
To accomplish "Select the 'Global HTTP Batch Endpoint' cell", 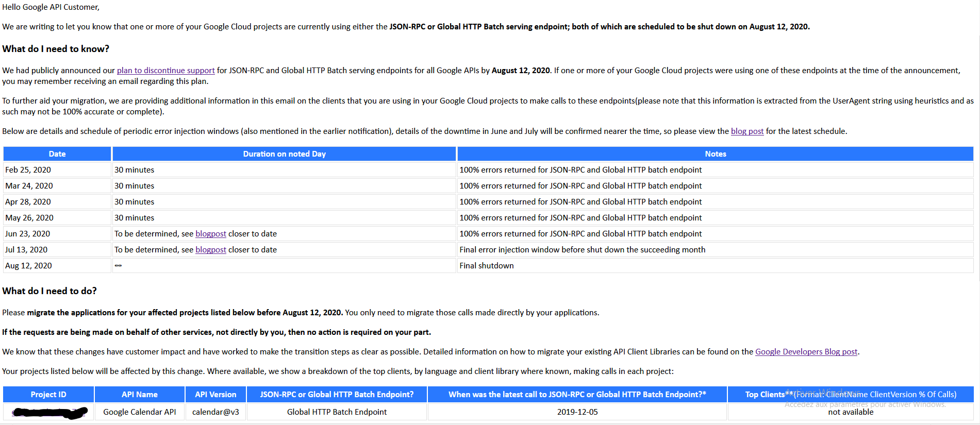I will pyautogui.click(x=337, y=412).
